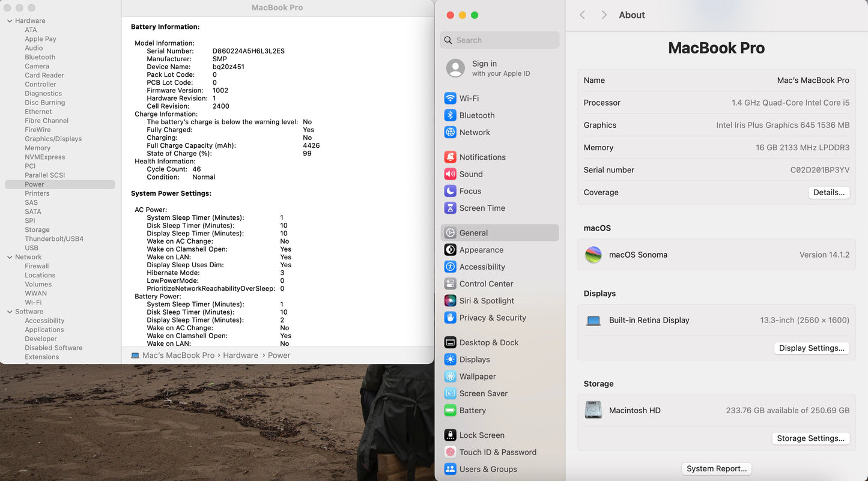Collapse the Network tree section
The image size is (868, 481).
click(10, 257)
